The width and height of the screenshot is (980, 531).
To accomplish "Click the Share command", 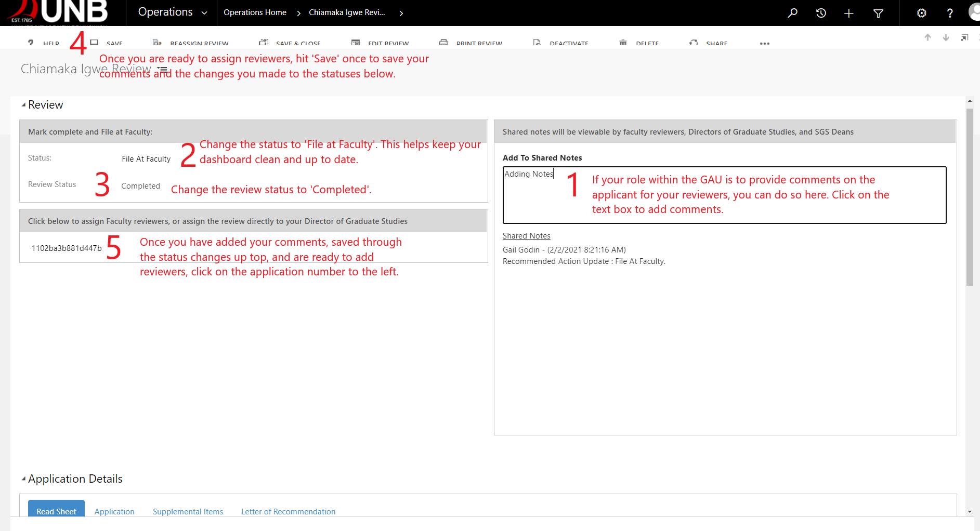I will pyautogui.click(x=709, y=43).
